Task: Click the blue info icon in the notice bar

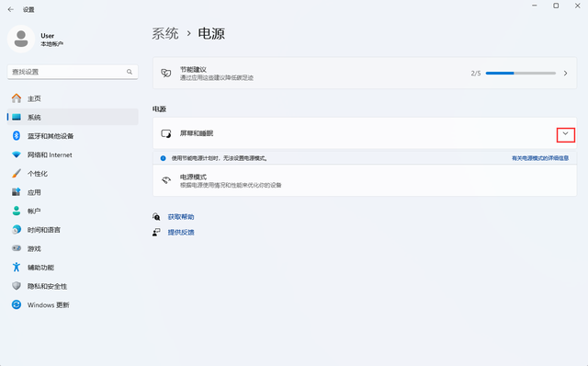Action: click(x=164, y=158)
